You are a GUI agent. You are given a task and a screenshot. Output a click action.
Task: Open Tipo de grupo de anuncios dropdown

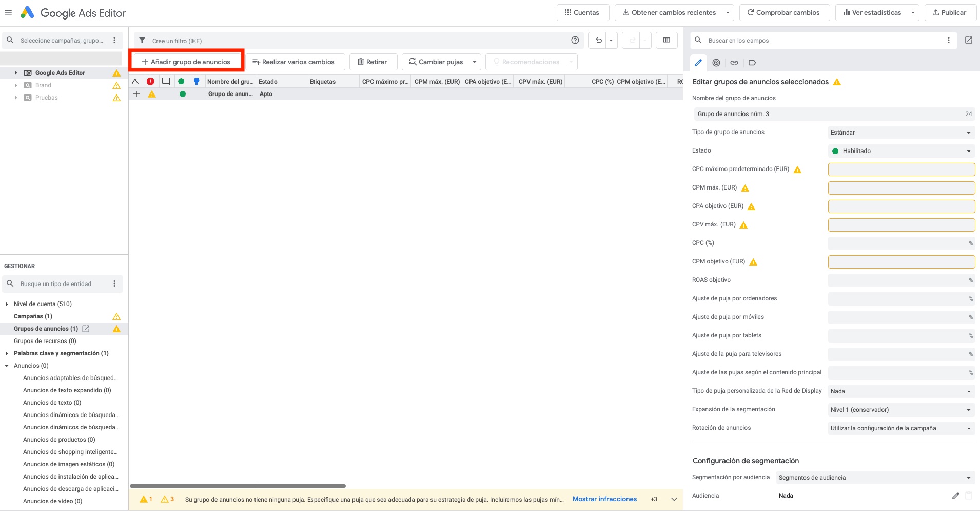coord(901,133)
